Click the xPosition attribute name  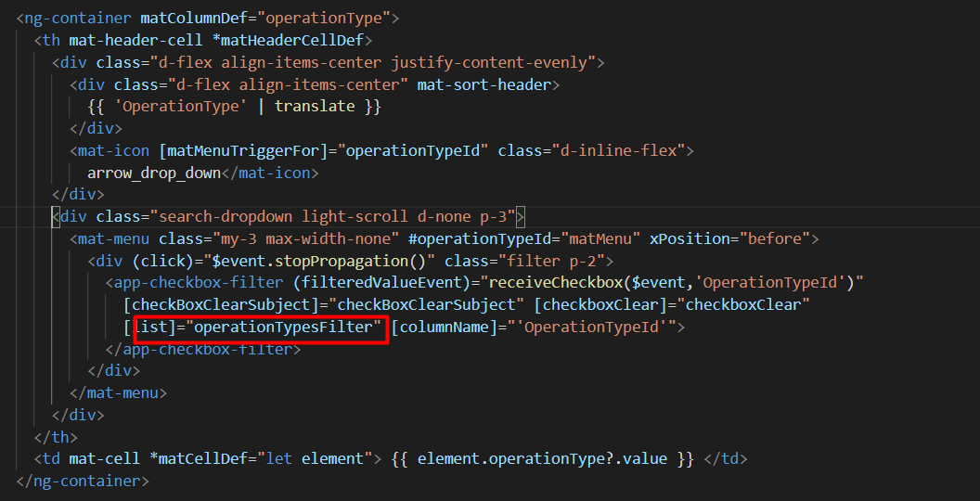[x=690, y=239]
